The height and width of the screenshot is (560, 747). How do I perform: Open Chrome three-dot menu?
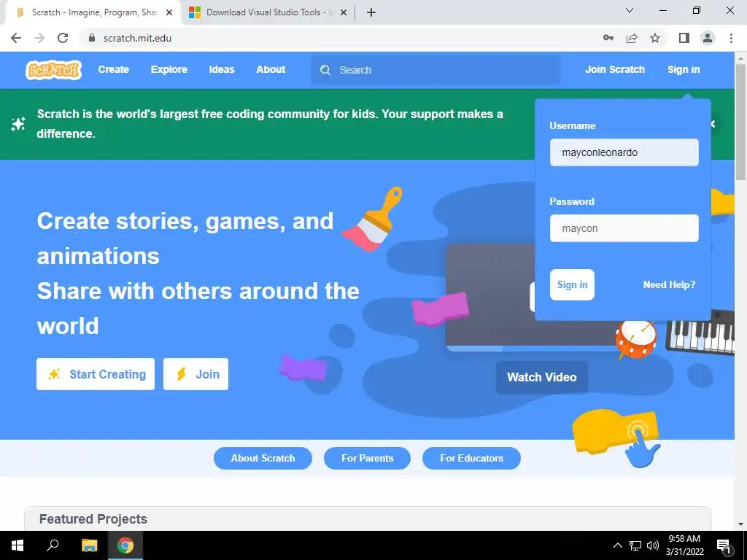coord(731,38)
